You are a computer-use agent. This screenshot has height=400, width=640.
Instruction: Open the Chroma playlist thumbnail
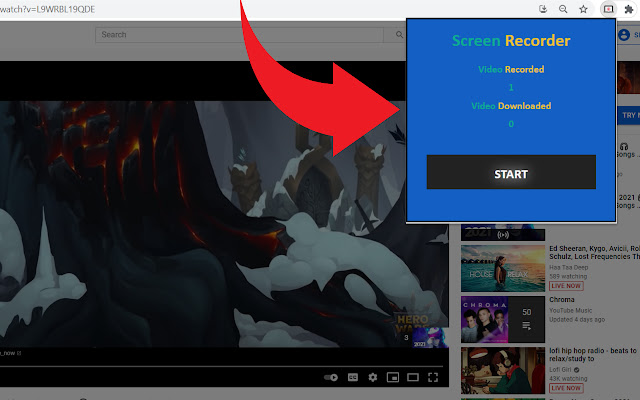coord(503,319)
